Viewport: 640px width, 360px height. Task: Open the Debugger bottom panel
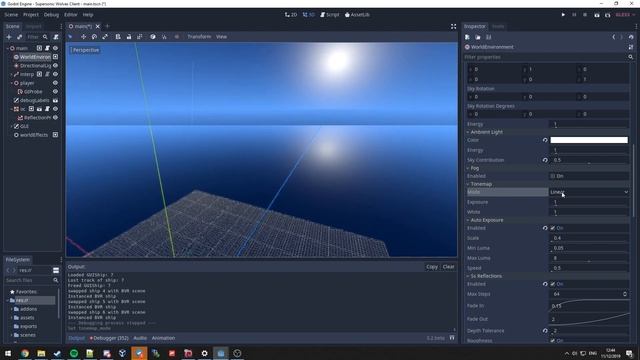coord(109,338)
